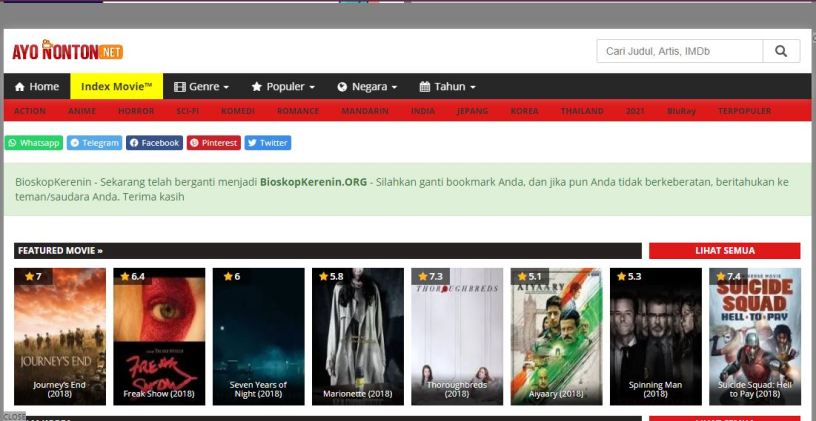The width and height of the screenshot is (816, 421).
Task: Open the Journey's End (2018) poster
Action: tap(60, 337)
